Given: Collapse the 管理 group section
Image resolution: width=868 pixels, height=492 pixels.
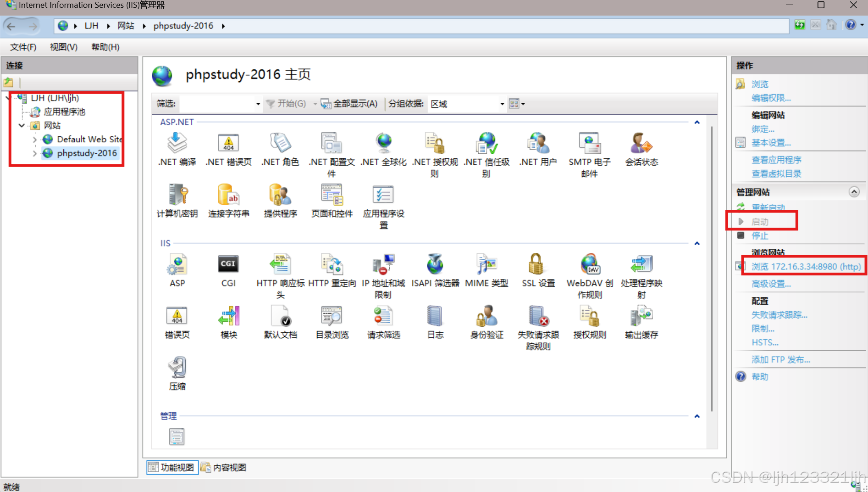Looking at the screenshot, I should point(697,416).
